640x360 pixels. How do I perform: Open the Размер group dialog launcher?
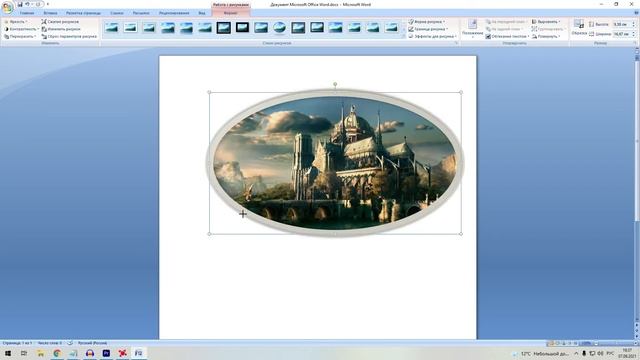tap(635, 43)
